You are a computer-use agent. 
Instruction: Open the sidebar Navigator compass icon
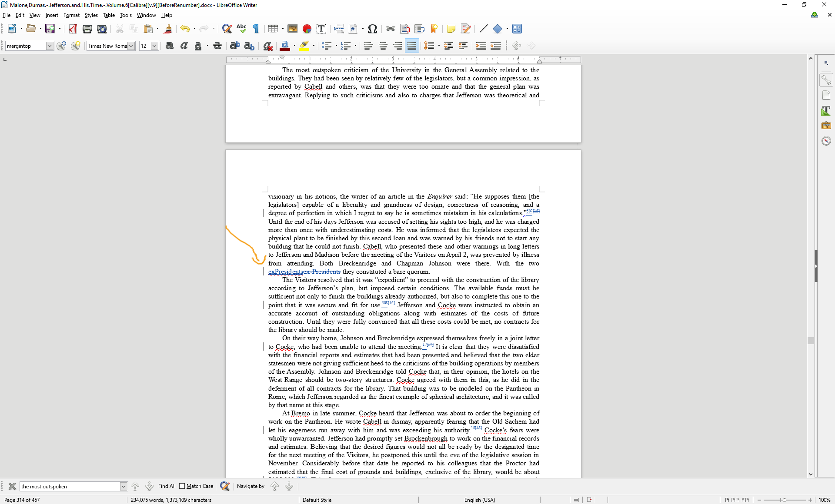pos(826,141)
